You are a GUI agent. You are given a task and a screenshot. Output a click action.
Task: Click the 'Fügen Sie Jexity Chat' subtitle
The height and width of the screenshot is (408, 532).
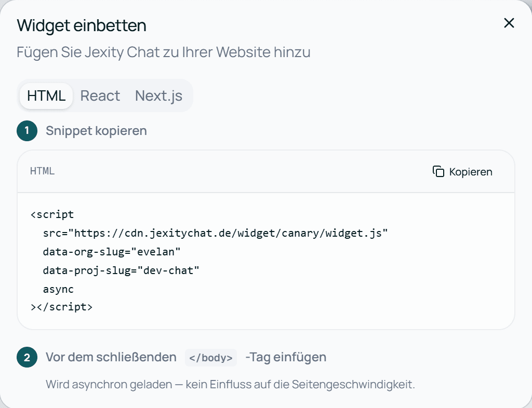[164, 52]
